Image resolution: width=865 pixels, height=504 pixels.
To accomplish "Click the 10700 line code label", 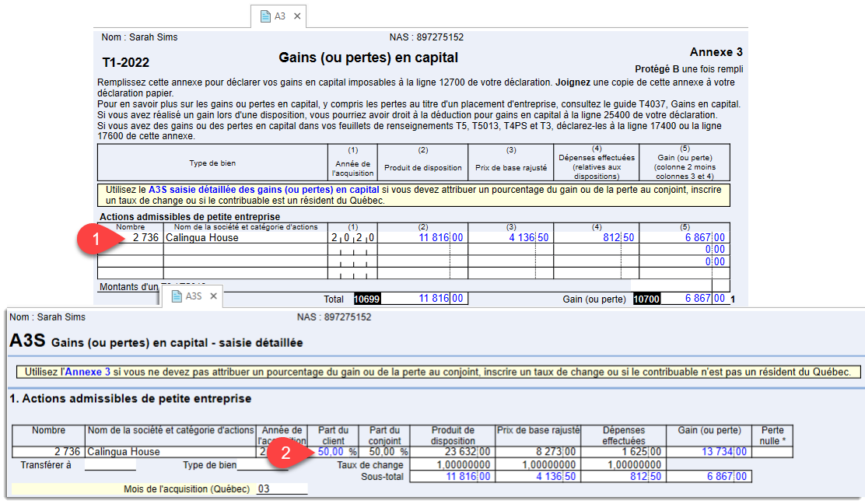I will click(646, 299).
